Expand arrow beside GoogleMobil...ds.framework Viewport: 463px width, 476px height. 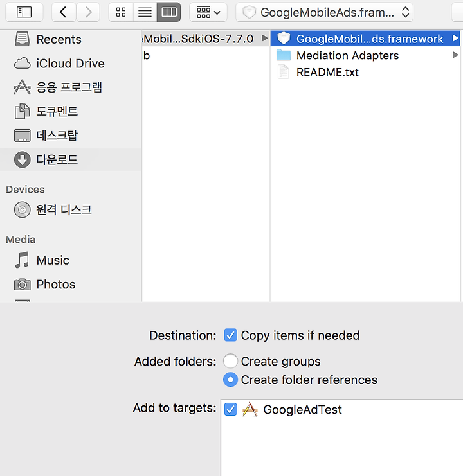tap(455, 39)
